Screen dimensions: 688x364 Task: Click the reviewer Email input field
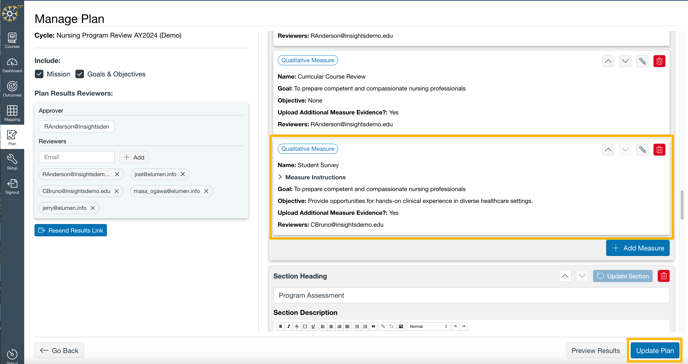click(77, 157)
